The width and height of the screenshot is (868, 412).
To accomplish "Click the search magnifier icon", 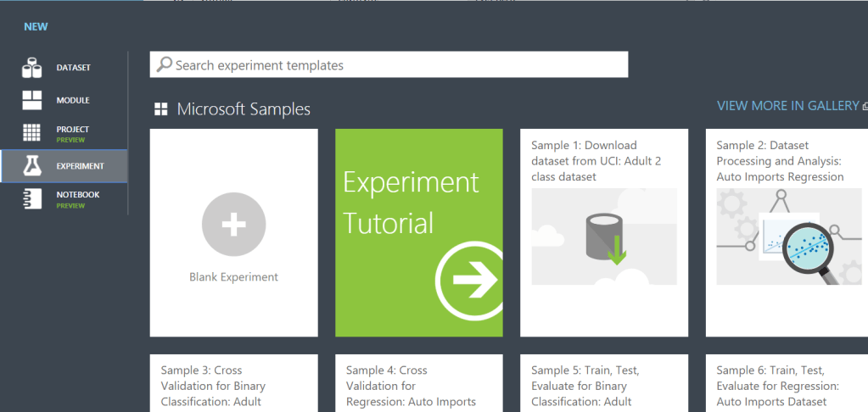I will (164, 64).
